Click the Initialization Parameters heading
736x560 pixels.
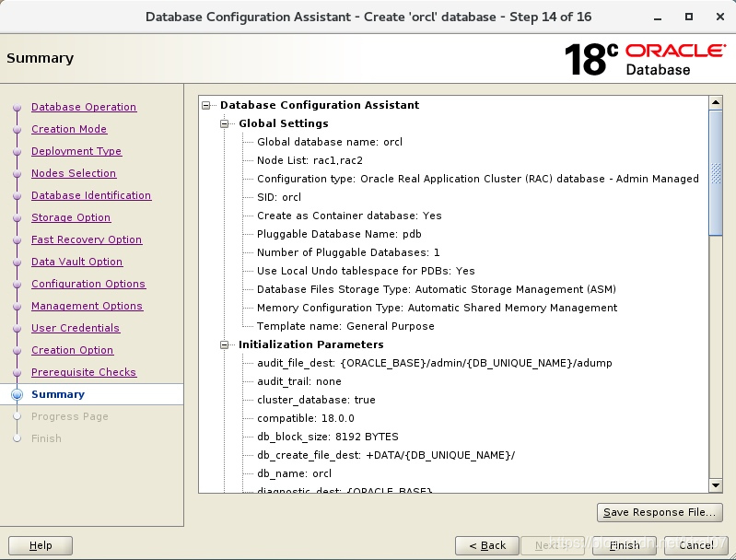[x=310, y=344]
